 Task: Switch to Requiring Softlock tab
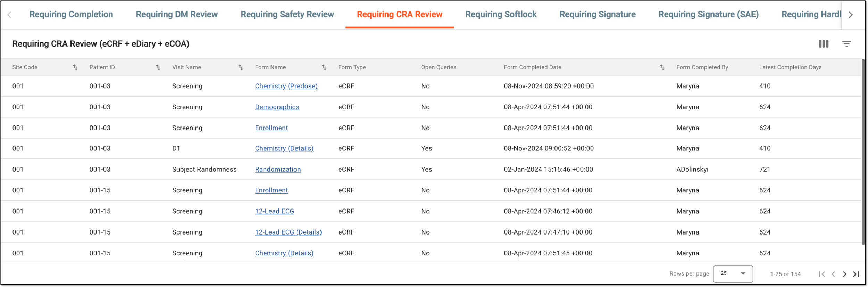[501, 14]
